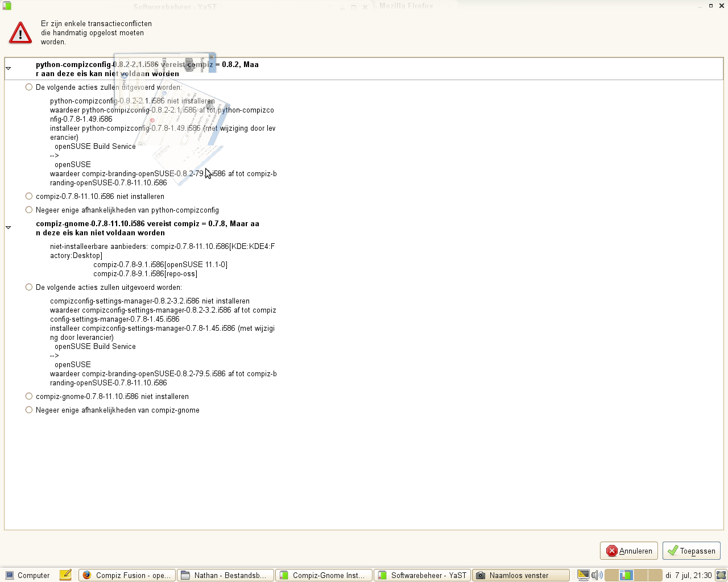Screen dimensions: 728x582
Task: Click the Toepassen button
Action: [x=692, y=551]
